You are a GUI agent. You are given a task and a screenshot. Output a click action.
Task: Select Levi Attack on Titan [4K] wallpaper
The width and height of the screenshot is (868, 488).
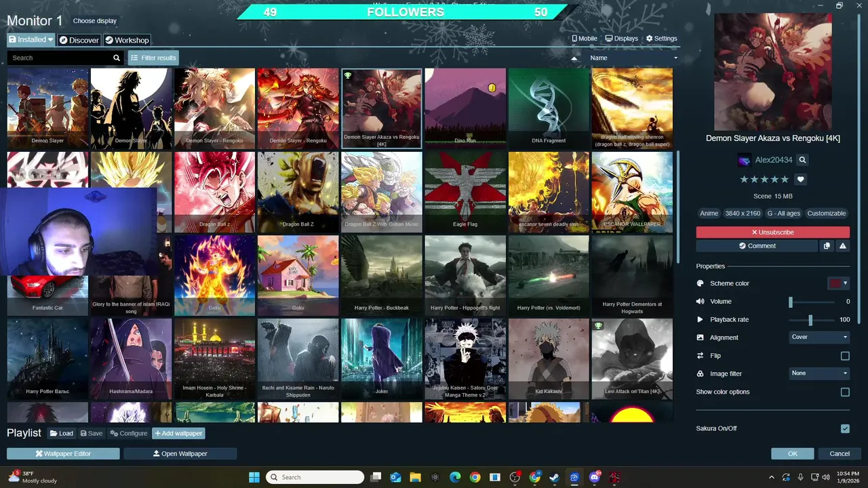coord(632,359)
